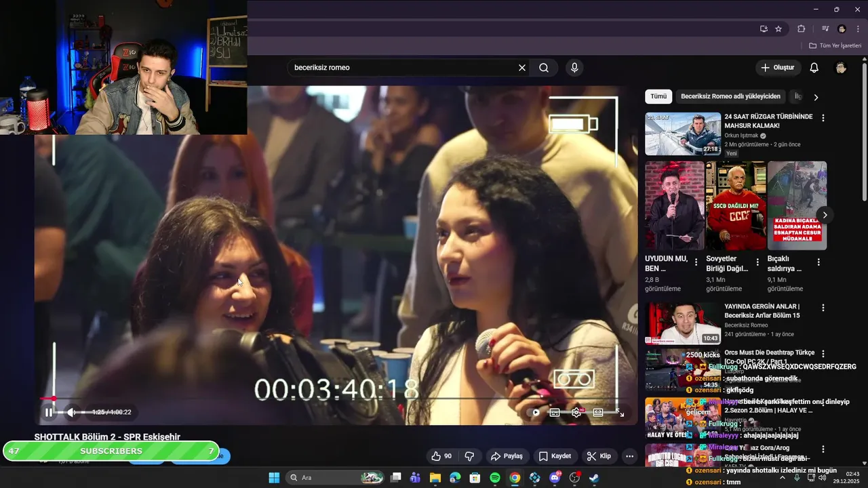Open the Sovyetler Birliği short thumbnail
The height and width of the screenshot is (488, 868).
pyautogui.click(x=736, y=206)
